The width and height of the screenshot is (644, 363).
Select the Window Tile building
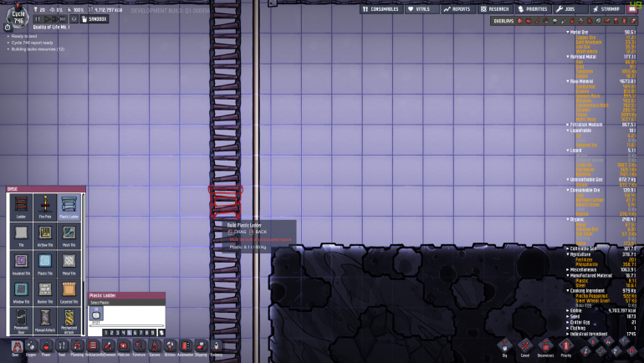click(21, 293)
